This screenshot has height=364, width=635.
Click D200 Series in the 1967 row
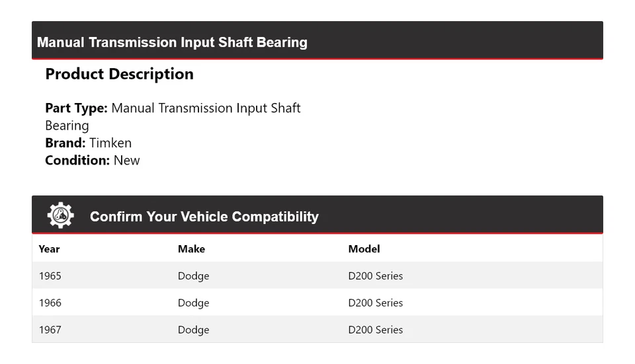pos(375,330)
